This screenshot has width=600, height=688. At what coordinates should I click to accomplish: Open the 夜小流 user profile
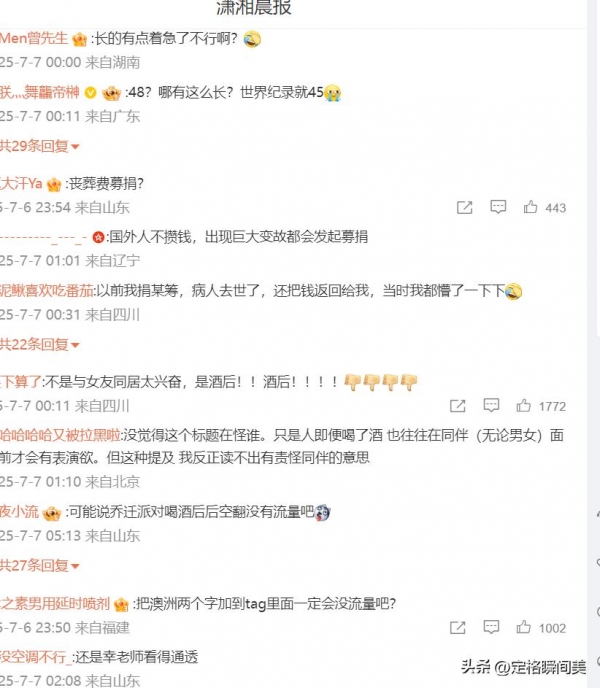(x=19, y=512)
